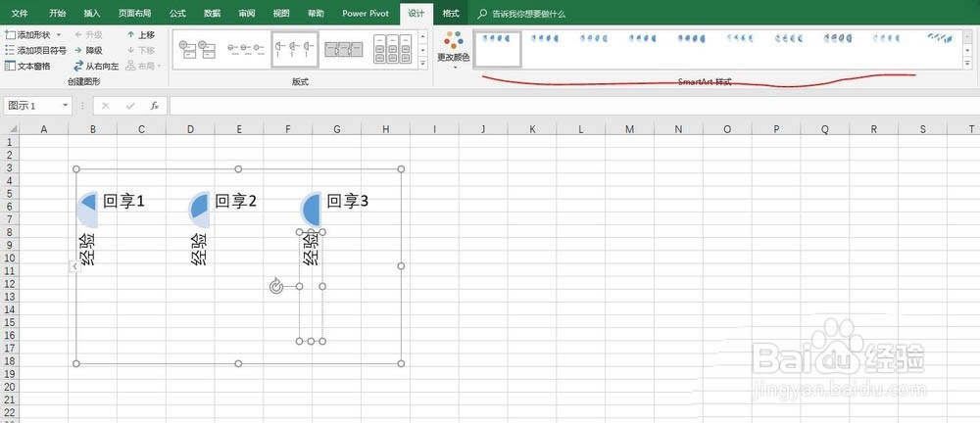Select the second SmartArt style thumbnail
This screenshot has width=980, height=423.
546,39
